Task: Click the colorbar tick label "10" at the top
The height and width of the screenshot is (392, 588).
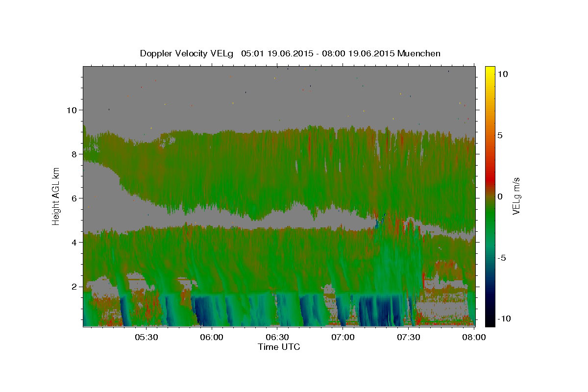Action: (x=502, y=73)
